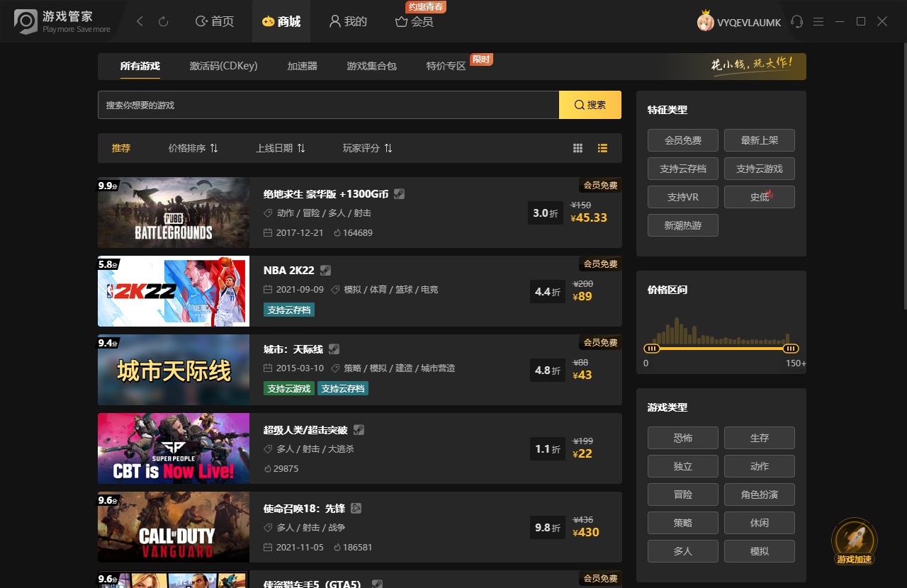Toggle the 最新上架 filter
Image resolution: width=907 pixels, height=588 pixels.
pos(760,140)
